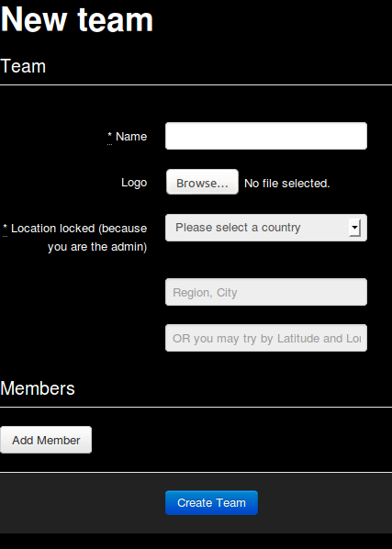Viewport: 392px width, 549px height.
Task: Focus the 'Region, City' input field
Action: [266, 292]
